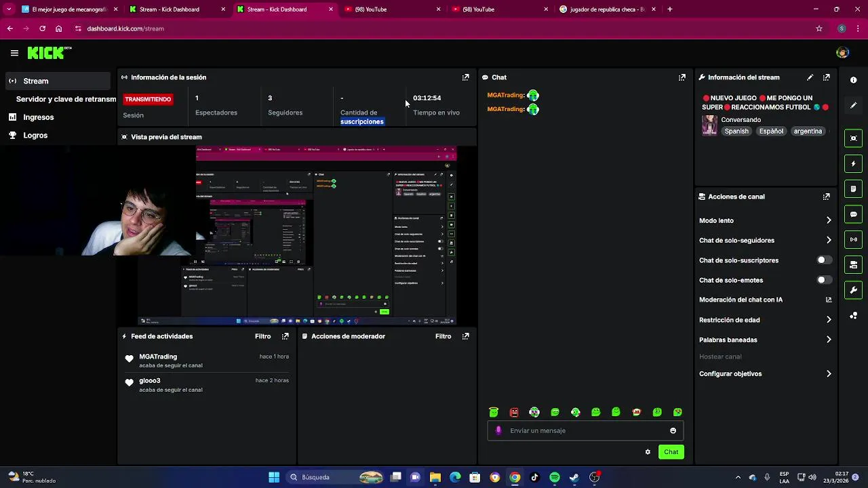Open Moderación del chat con IA link
Viewport: 868px width, 488px height.
click(x=765, y=300)
